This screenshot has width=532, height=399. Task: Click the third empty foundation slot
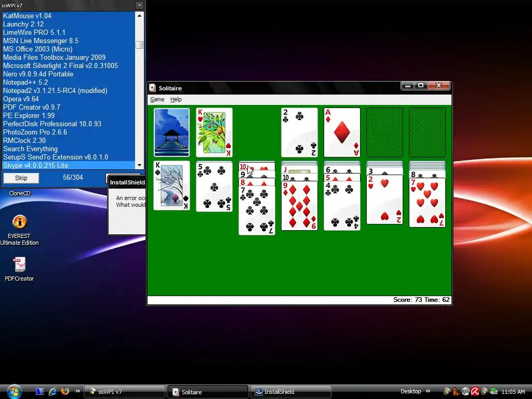pyautogui.click(x=385, y=132)
